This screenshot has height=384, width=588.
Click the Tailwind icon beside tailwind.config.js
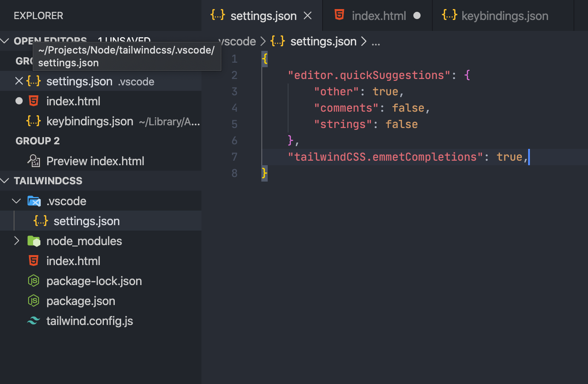[34, 321]
